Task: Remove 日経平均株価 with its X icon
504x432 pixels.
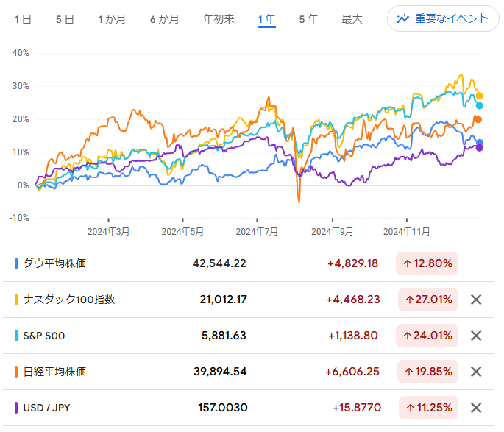Action: click(476, 372)
